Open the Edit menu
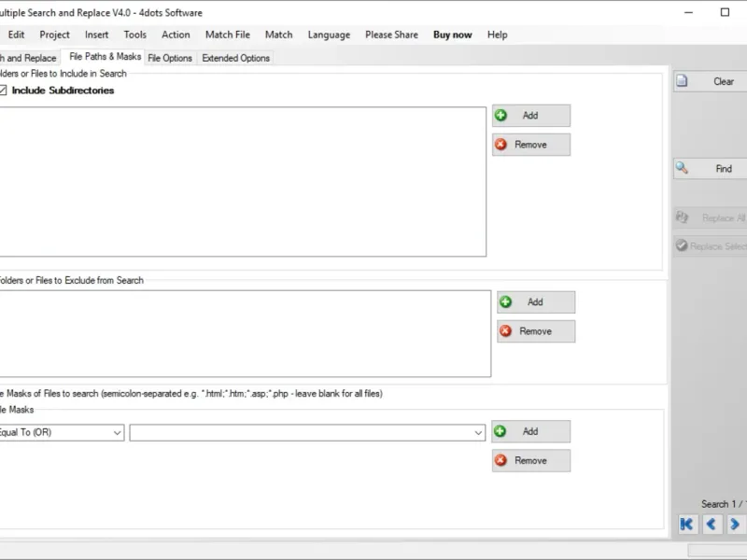The image size is (747, 560). coord(16,35)
